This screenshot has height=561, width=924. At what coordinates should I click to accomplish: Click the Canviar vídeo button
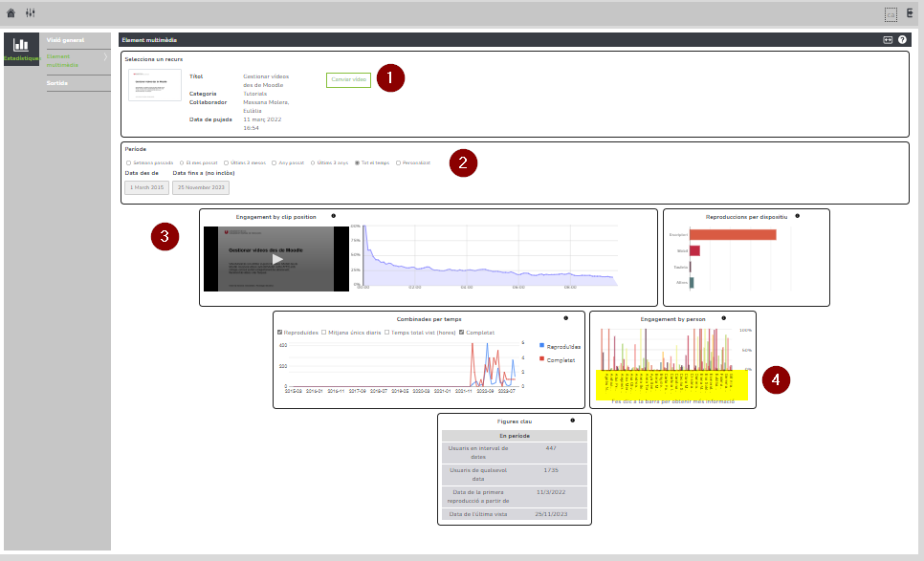tap(349, 79)
